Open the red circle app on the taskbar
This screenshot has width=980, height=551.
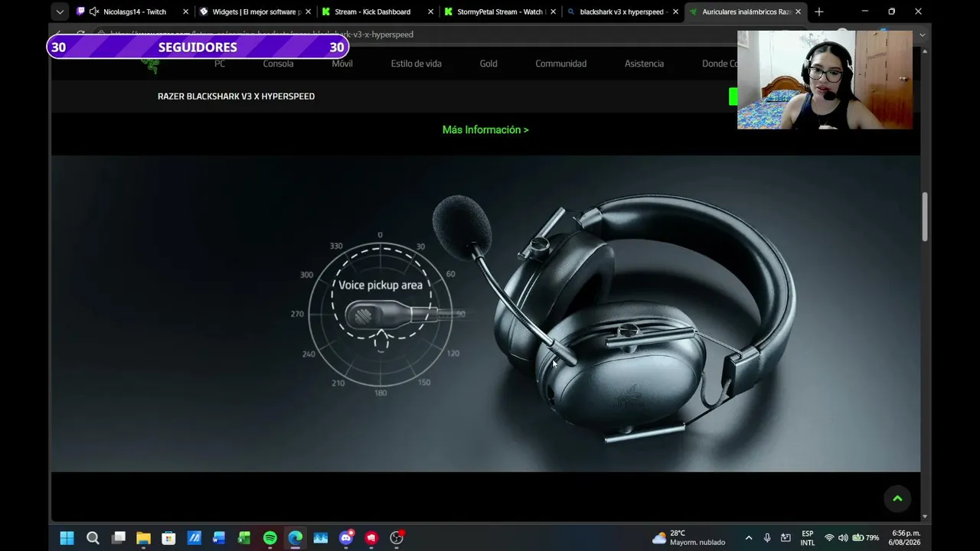click(371, 538)
